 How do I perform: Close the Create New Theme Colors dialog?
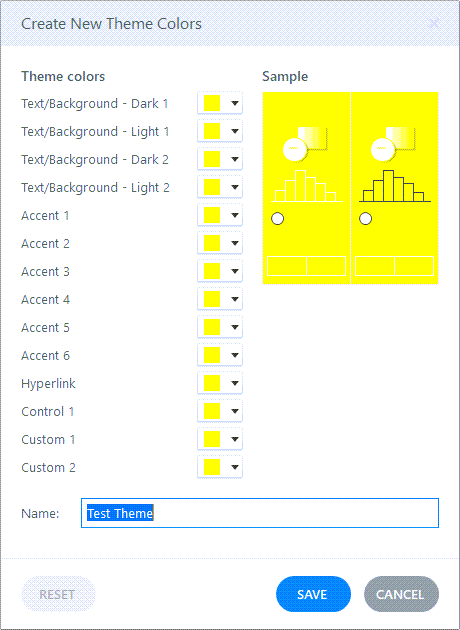click(434, 23)
